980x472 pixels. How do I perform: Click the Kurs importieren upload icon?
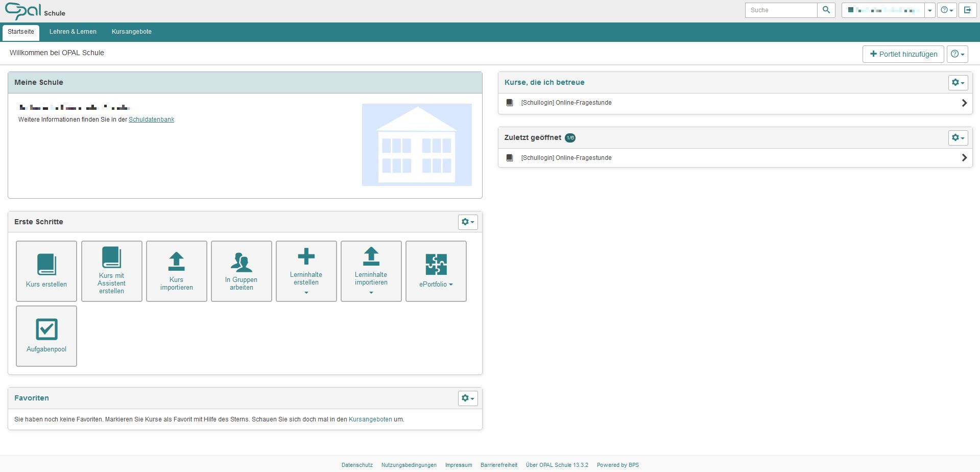click(x=176, y=261)
